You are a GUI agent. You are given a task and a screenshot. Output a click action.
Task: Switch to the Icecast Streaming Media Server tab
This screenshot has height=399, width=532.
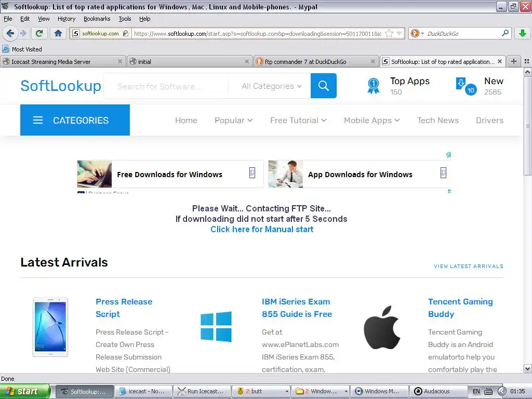tap(63, 61)
